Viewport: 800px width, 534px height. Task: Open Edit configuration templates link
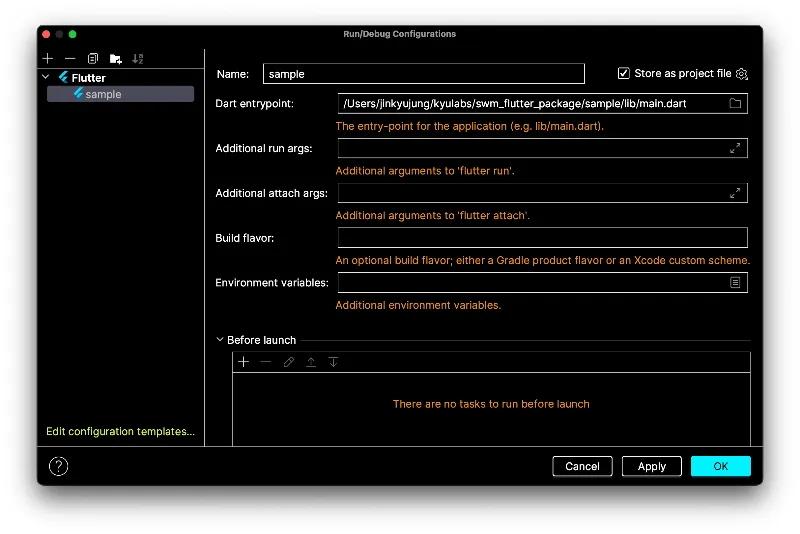pos(120,432)
